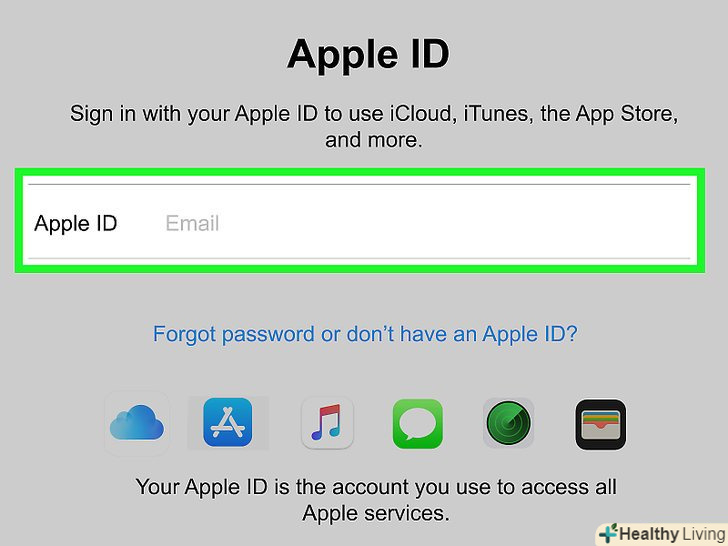Image resolution: width=728 pixels, height=546 pixels.
Task: Open Forgot password or don't have an Apple ID link
Action: 365,334
